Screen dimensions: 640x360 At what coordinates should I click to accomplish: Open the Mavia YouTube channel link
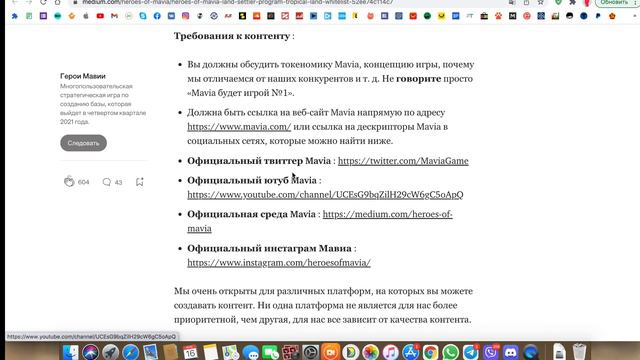pyautogui.click(x=325, y=195)
